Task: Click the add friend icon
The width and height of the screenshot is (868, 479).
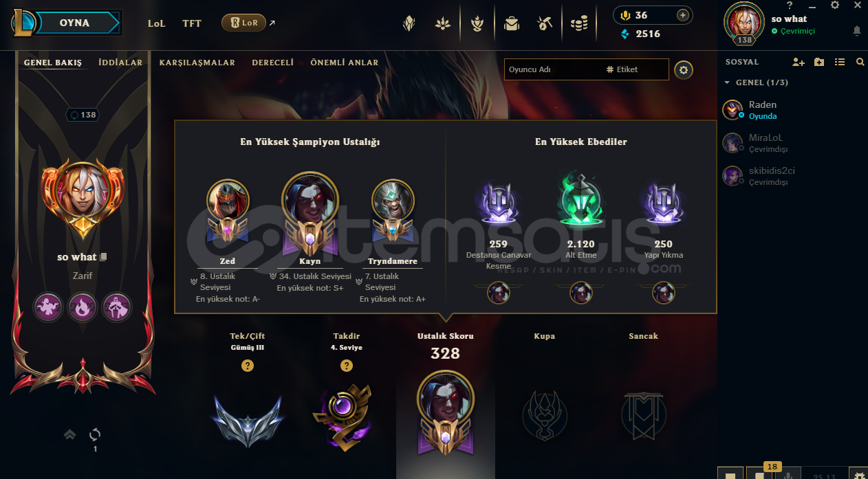Action: (x=798, y=62)
